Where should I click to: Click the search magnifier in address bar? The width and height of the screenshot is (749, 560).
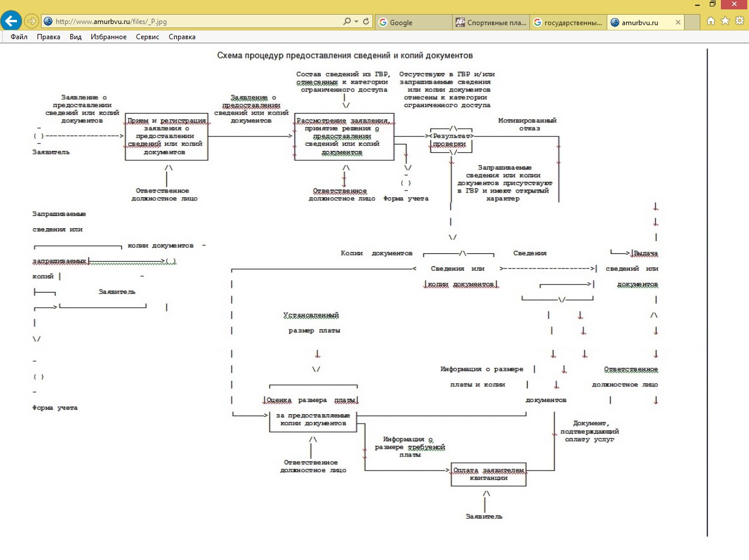coord(347,22)
